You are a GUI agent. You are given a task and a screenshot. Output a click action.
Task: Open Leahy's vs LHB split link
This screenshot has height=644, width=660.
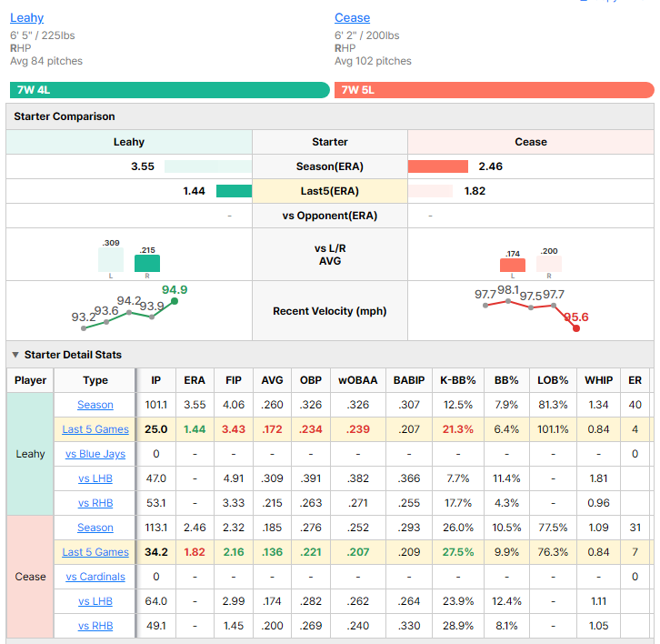pos(95,478)
